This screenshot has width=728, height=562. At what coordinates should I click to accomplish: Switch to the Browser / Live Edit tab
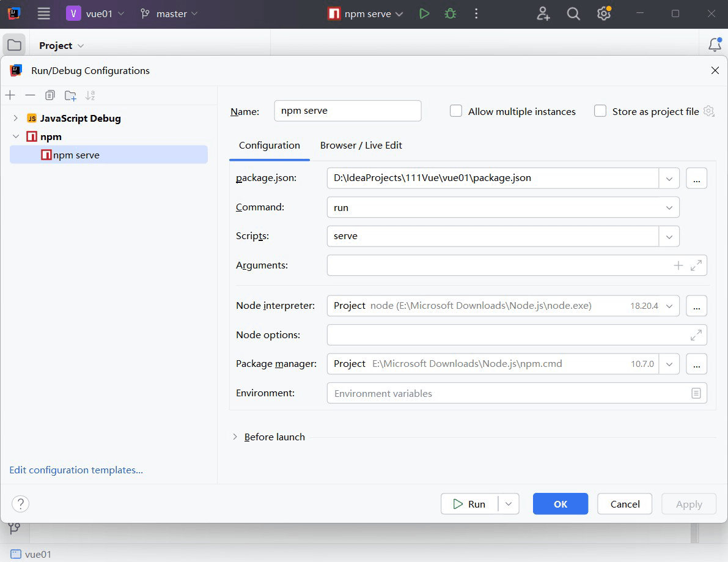[361, 146]
